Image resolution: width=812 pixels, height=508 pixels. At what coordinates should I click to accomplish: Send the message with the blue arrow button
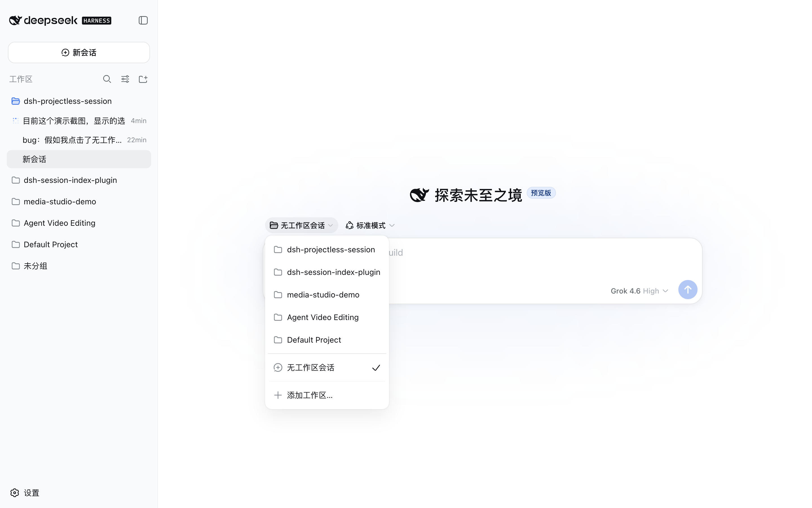click(687, 290)
